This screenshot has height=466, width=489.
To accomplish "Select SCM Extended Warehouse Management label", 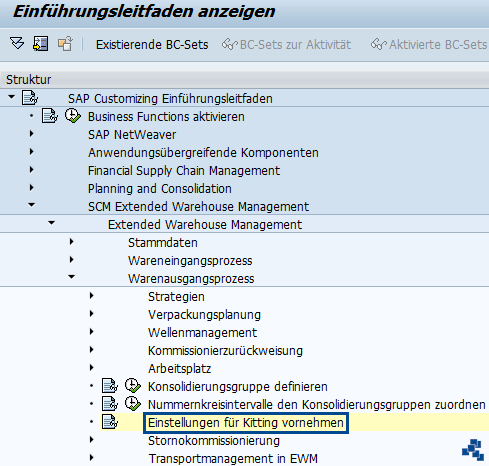I will click(x=199, y=207).
